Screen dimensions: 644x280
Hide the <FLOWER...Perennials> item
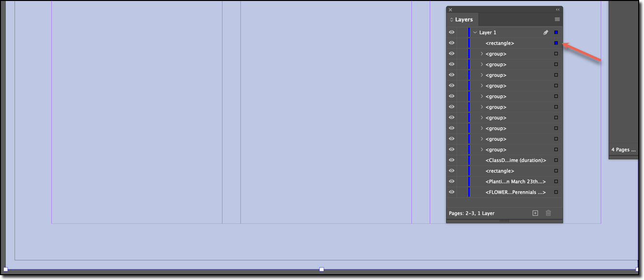tap(451, 192)
